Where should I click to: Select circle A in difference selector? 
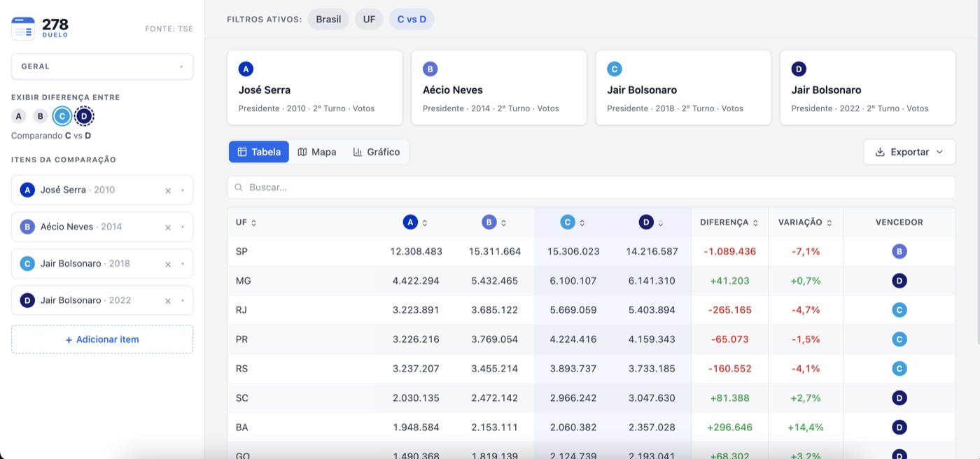click(19, 116)
